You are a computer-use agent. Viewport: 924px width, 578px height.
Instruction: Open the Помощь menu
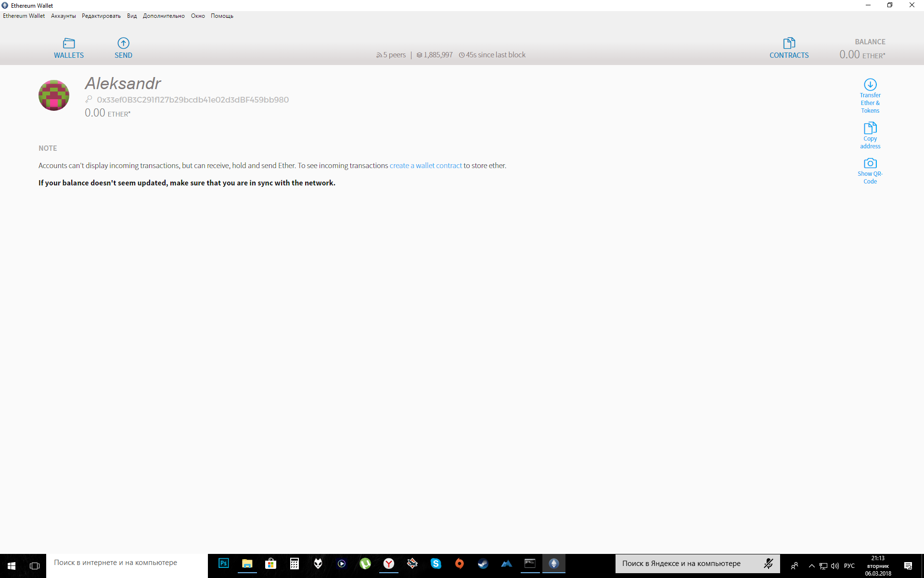pyautogui.click(x=222, y=15)
